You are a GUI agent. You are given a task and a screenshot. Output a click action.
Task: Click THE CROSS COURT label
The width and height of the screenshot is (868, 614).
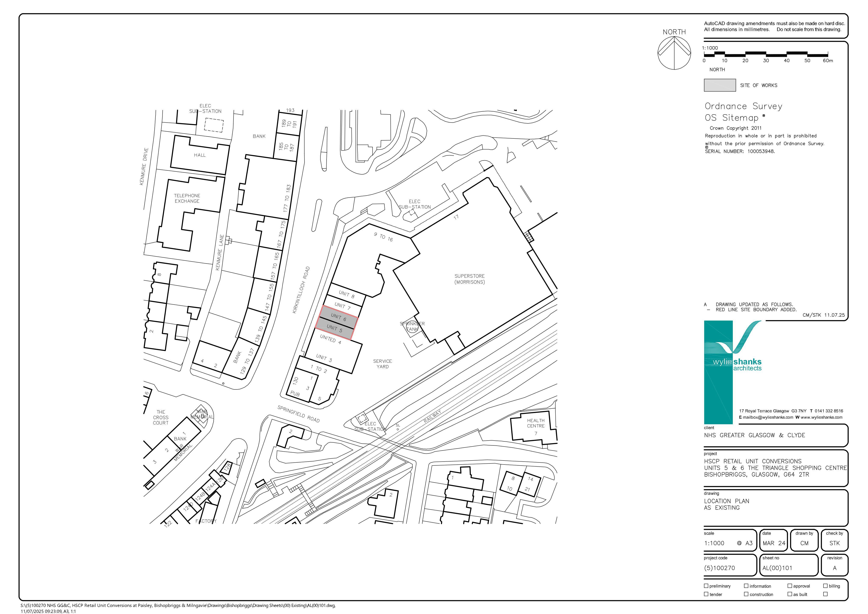click(x=161, y=417)
